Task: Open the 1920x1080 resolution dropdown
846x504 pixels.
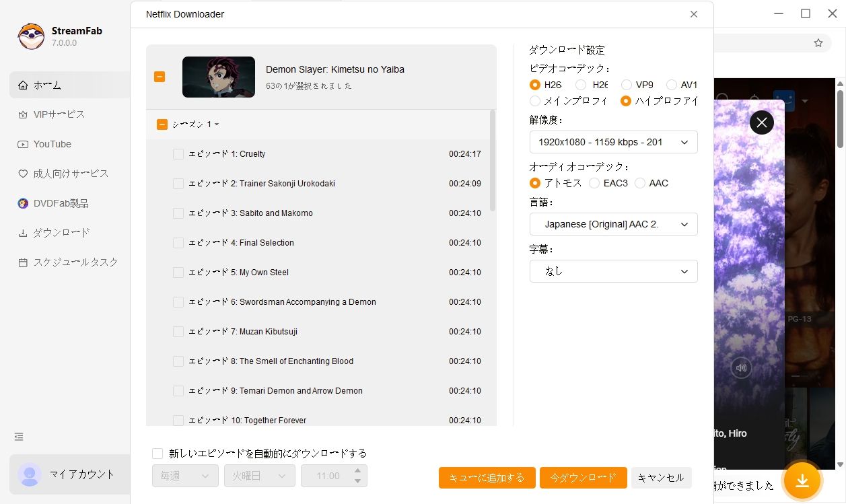Action: [x=613, y=142]
